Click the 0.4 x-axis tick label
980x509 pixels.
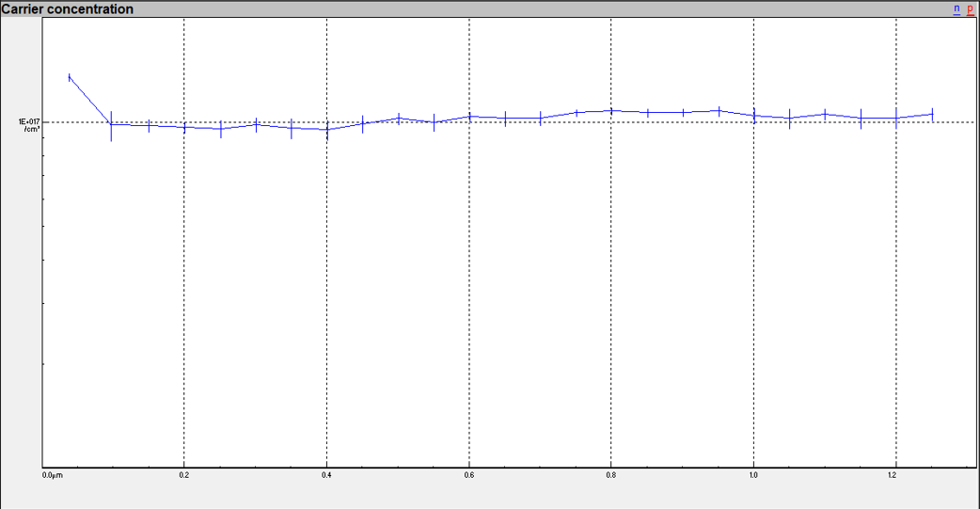coord(326,476)
